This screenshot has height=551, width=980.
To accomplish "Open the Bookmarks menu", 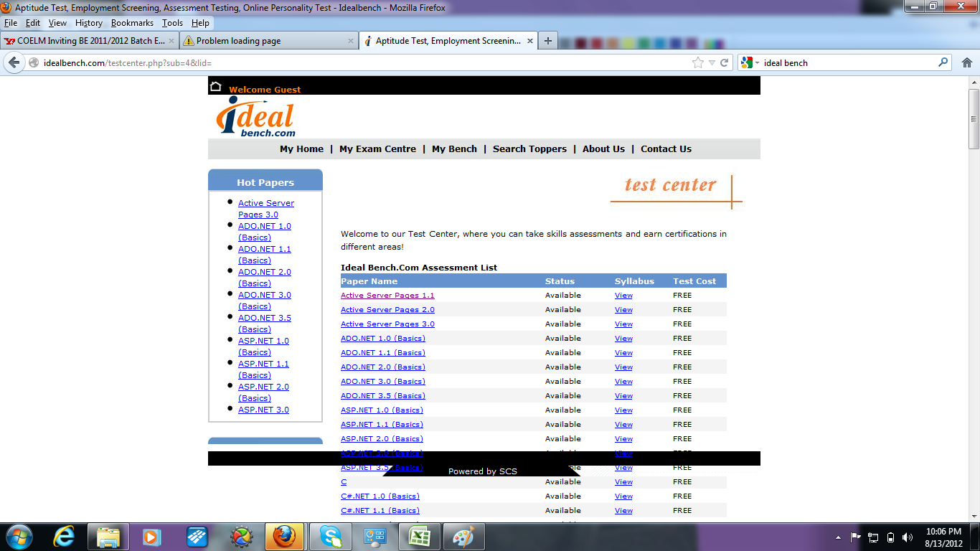I will point(132,23).
